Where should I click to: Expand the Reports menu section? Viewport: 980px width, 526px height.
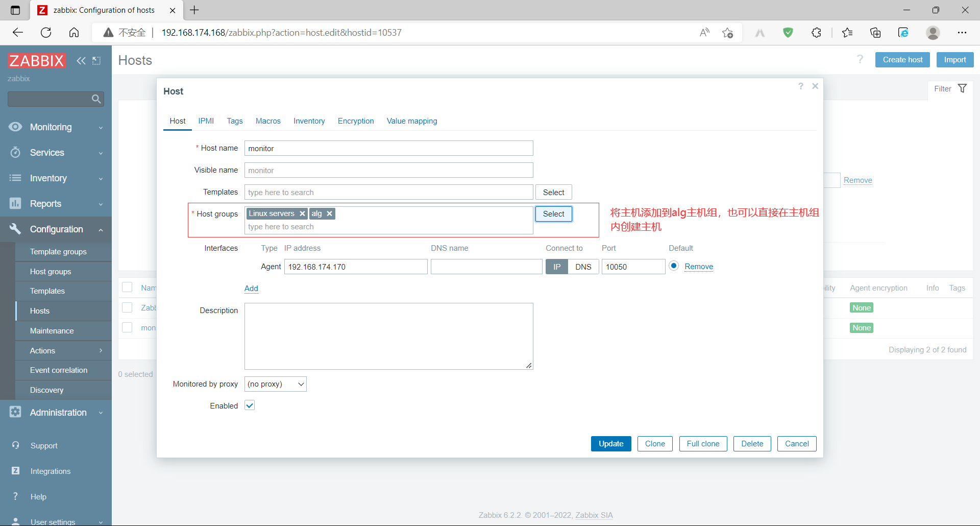click(101, 204)
